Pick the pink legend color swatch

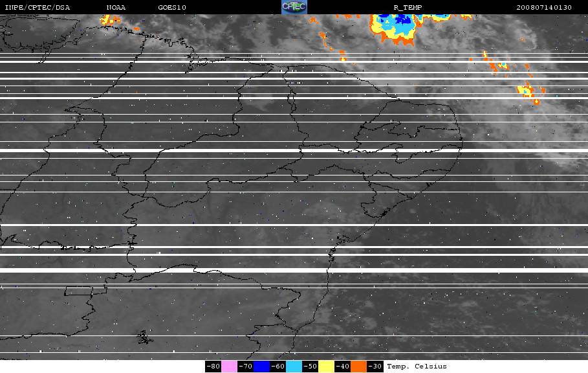tap(229, 367)
